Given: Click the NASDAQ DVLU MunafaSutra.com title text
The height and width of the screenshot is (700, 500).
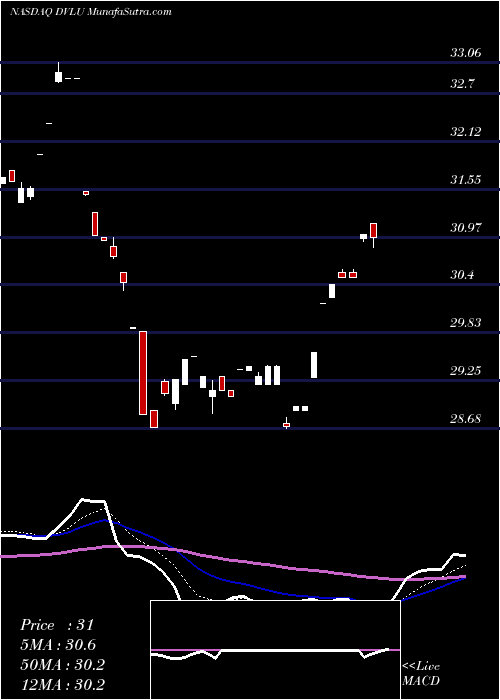Looking at the screenshot, I should [x=91, y=12].
